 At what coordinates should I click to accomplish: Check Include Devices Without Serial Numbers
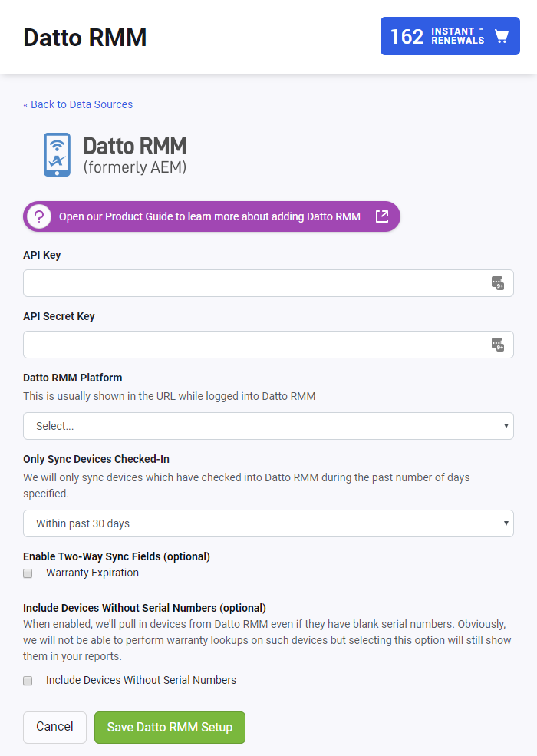coord(28,681)
